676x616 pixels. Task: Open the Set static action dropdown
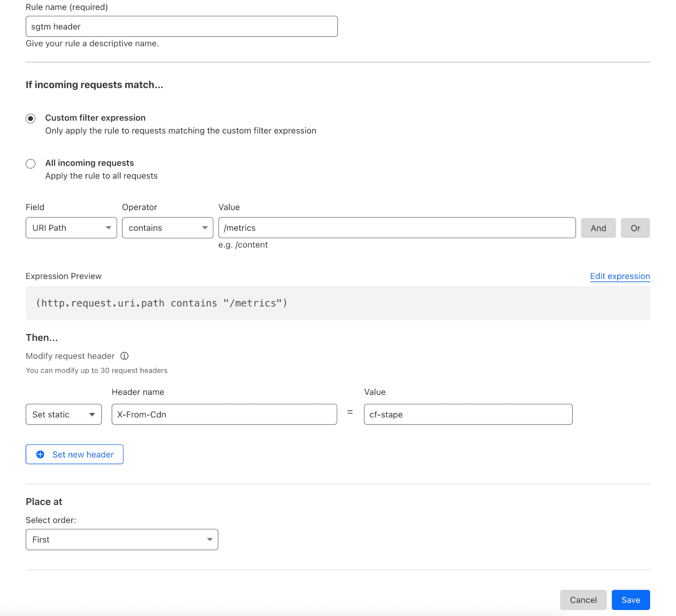[64, 414]
